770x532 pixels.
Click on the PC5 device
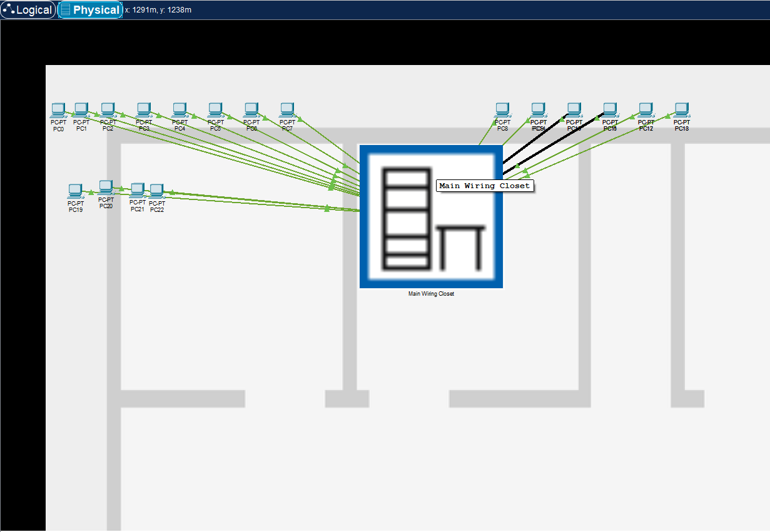click(215, 111)
